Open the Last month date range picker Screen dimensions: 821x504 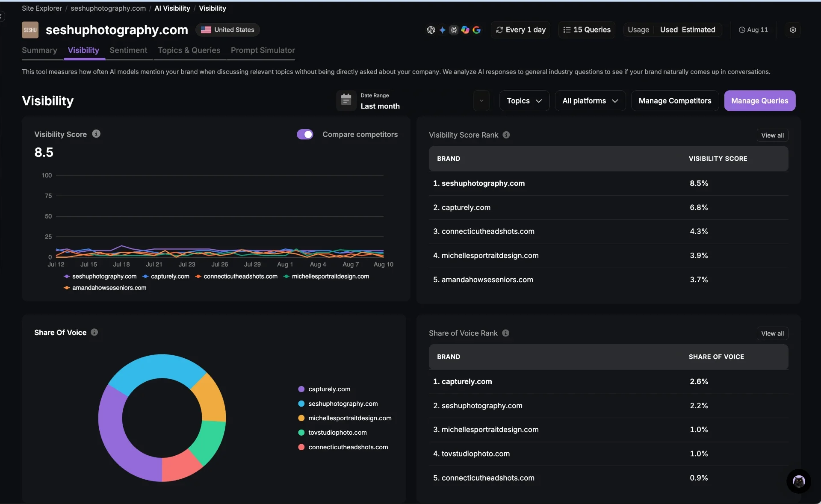[x=380, y=106]
